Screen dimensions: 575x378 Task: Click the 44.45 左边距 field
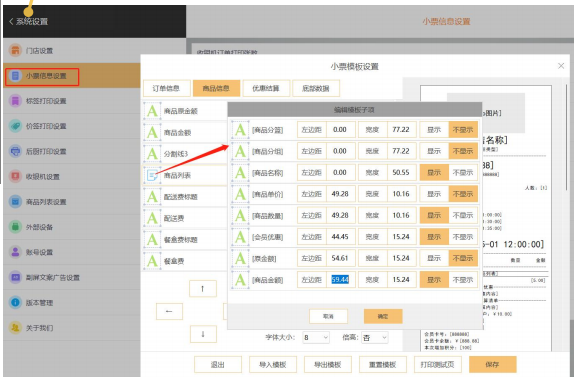[340, 236]
